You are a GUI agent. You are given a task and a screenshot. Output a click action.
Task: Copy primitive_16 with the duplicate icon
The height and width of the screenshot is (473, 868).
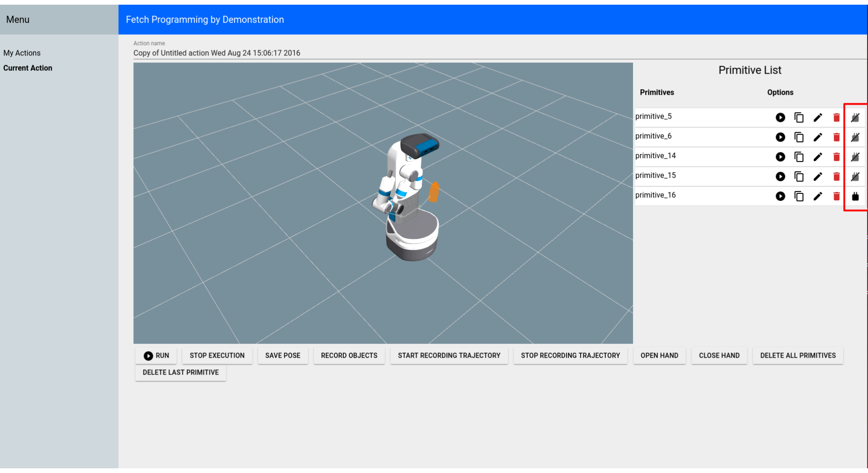799,196
